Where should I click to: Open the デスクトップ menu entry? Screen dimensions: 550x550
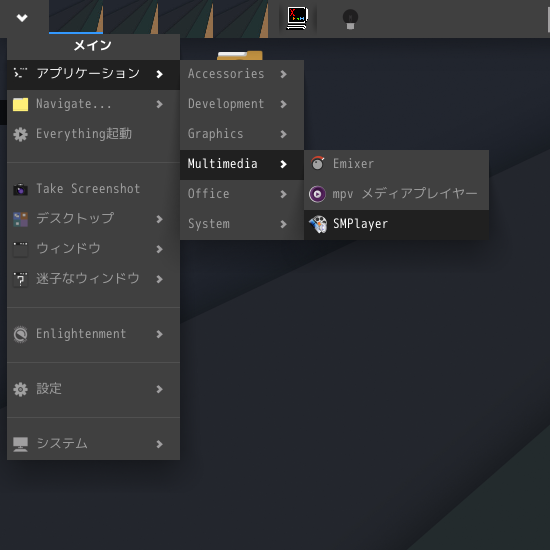tap(93, 219)
